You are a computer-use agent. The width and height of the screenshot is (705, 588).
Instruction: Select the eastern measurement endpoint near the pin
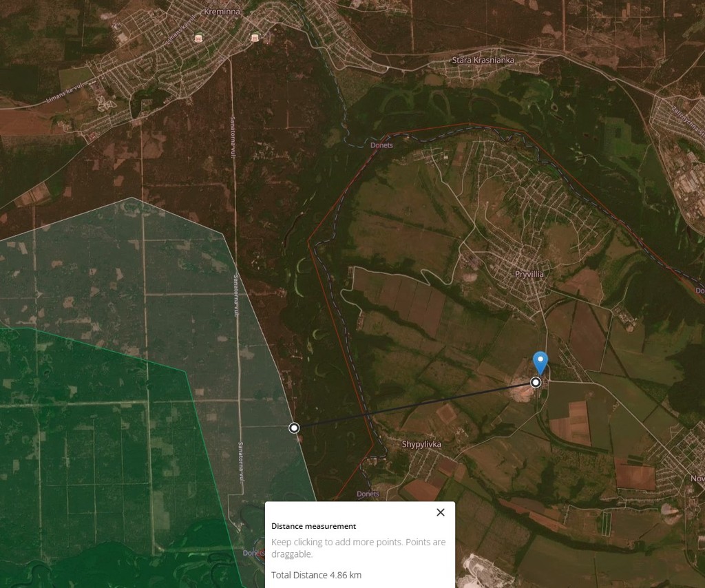tap(536, 383)
